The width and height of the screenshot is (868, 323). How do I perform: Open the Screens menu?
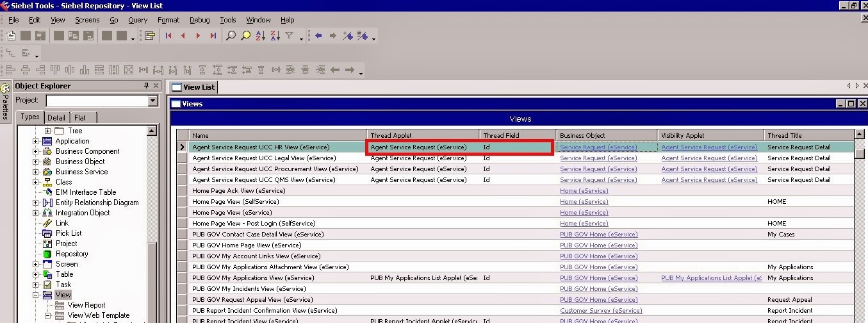pos(87,20)
